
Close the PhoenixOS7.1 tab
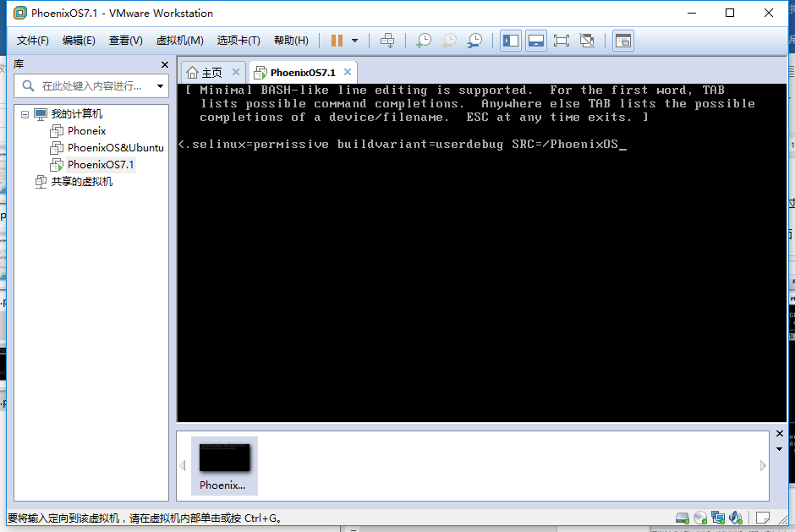tap(348, 72)
